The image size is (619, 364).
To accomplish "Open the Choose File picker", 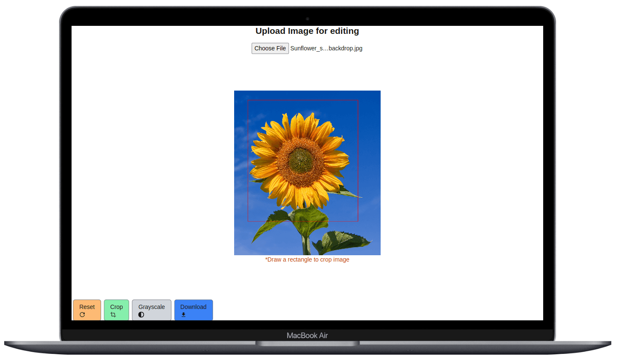I will pos(270,48).
